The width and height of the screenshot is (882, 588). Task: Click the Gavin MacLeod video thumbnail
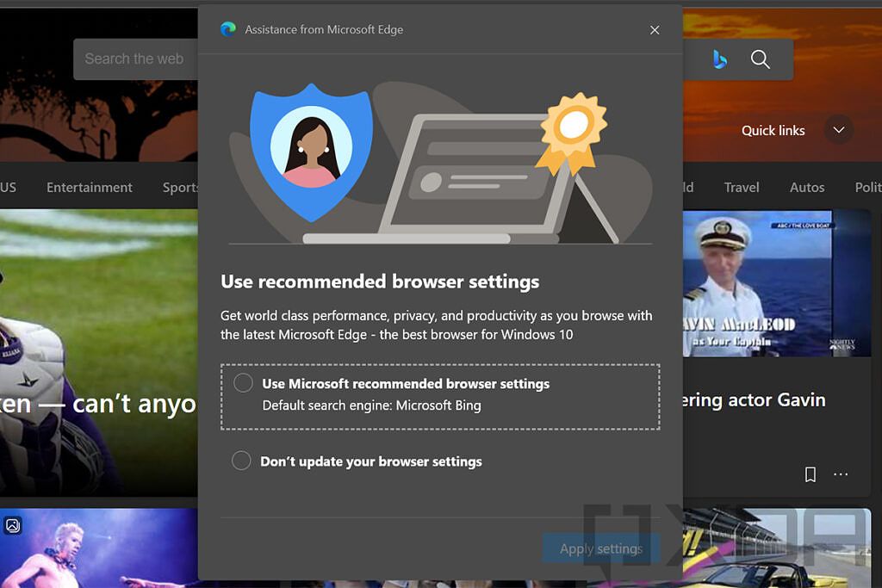tap(776, 284)
